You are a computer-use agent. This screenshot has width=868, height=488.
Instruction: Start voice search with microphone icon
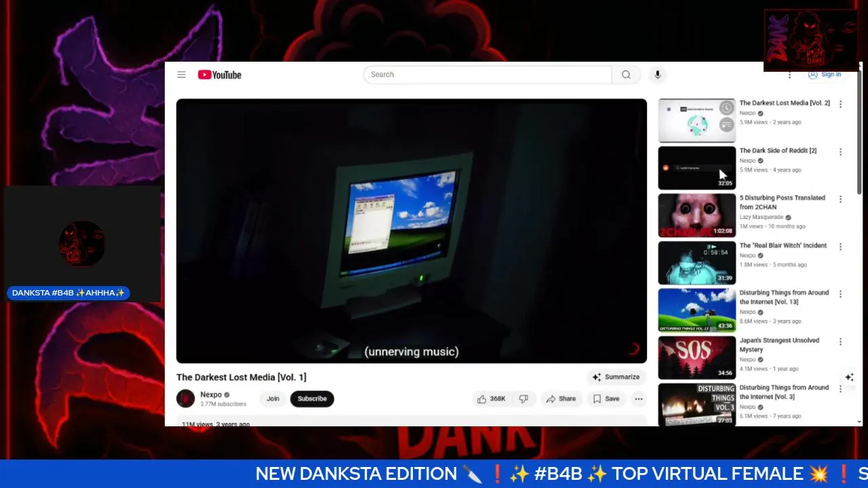[657, 75]
